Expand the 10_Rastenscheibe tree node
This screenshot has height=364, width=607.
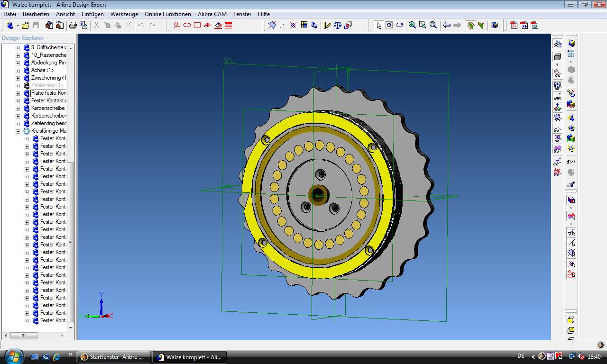[x=18, y=55]
